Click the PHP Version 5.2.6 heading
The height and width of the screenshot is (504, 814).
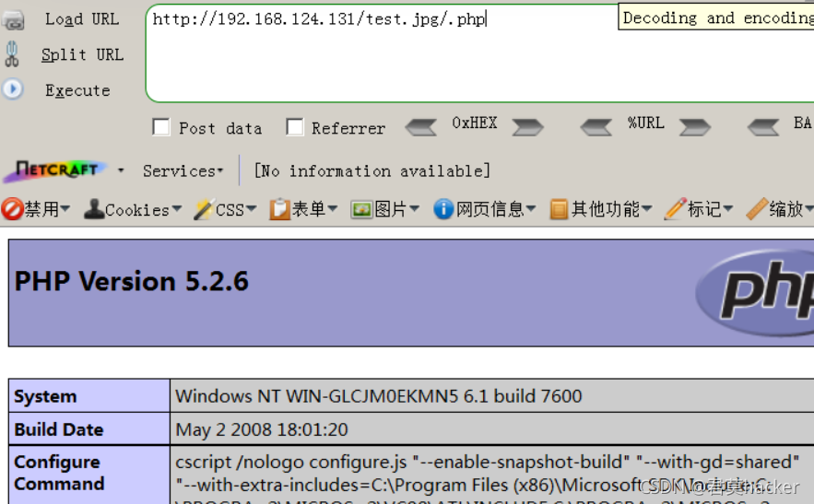[132, 282]
